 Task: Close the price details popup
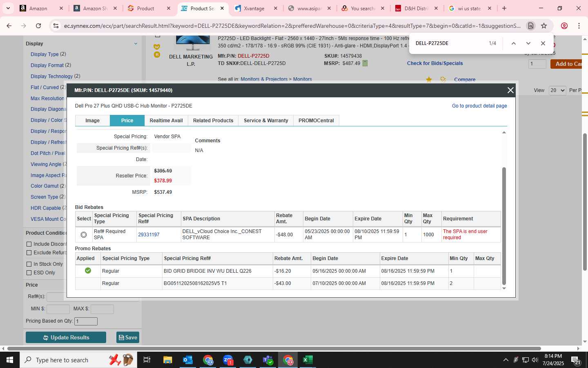(x=510, y=90)
